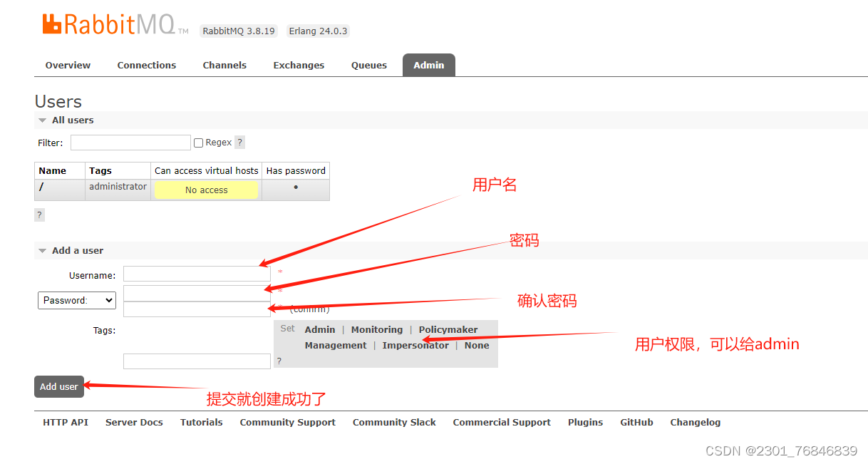The width and height of the screenshot is (868, 464).
Task: Focus the first password input field
Action: pos(197,293)
